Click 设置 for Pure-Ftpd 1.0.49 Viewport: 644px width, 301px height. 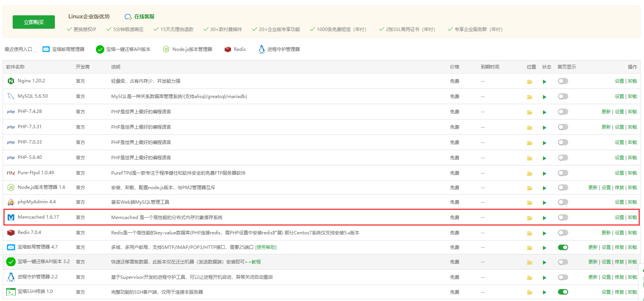(x=619, y=173)
